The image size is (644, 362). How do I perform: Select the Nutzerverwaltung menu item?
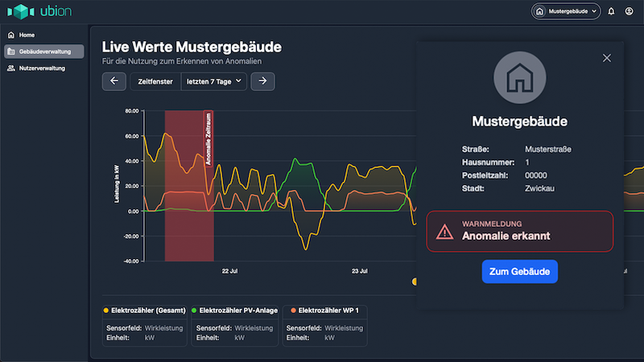[42, 68]
